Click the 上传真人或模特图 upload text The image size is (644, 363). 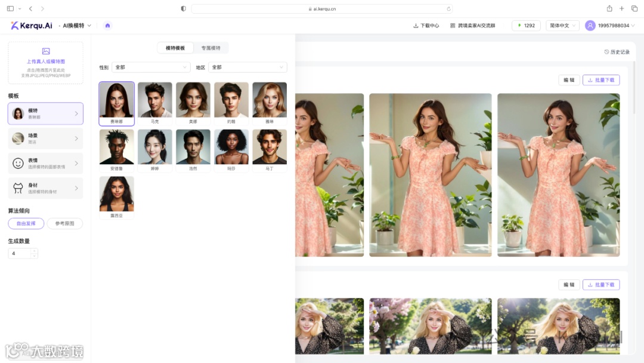pos(46,61)
